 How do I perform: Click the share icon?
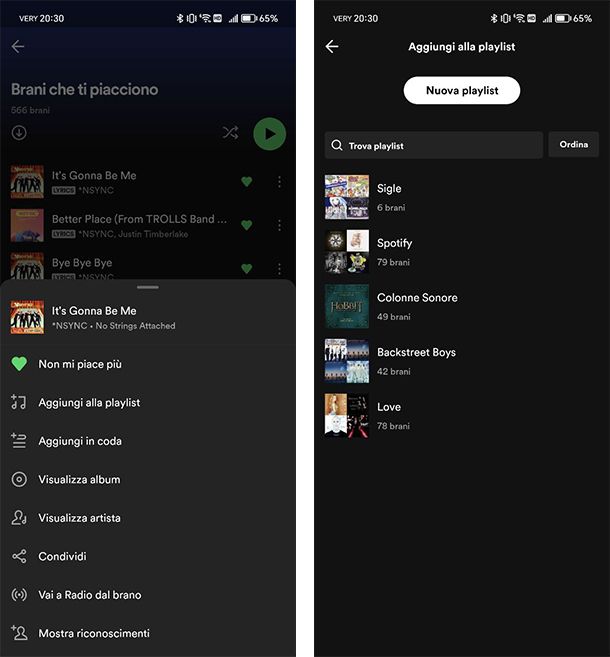(x=19, y=556)
